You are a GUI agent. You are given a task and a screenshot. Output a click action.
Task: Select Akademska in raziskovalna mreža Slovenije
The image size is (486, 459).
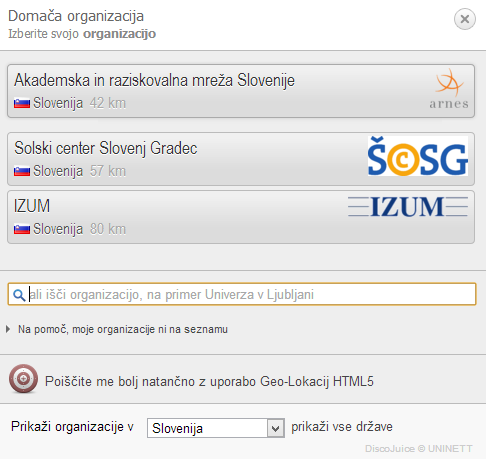241,91
